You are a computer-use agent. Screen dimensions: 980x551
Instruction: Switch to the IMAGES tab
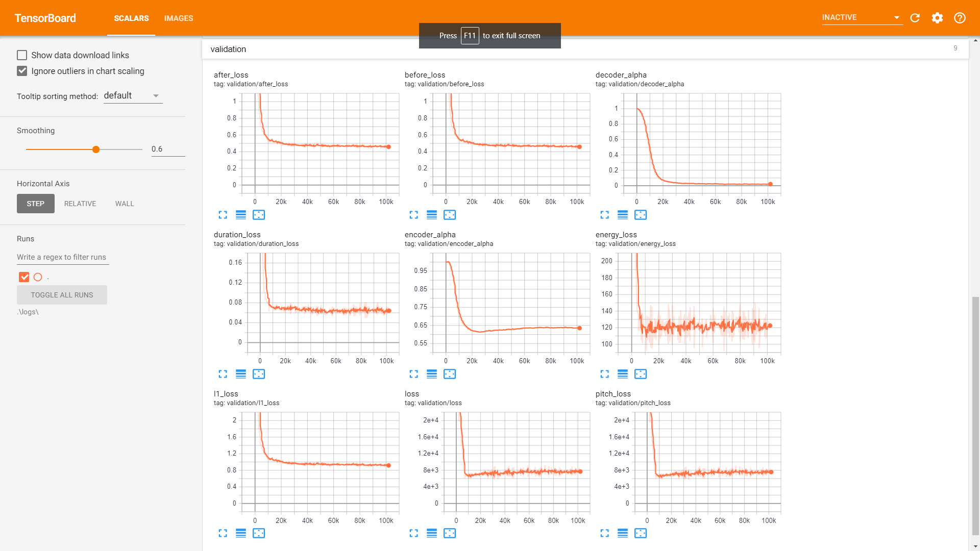[x=179, y=18]
